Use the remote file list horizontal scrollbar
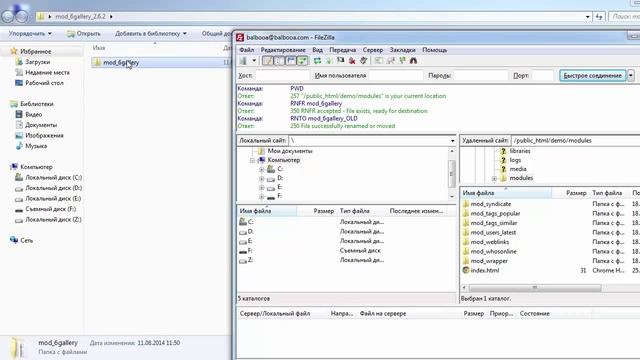640x360 pixels. click(535, 288)
